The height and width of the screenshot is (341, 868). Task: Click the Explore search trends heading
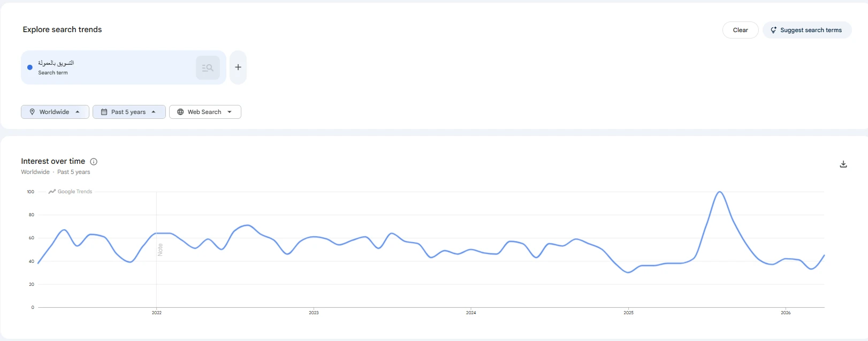coord(62,29)
